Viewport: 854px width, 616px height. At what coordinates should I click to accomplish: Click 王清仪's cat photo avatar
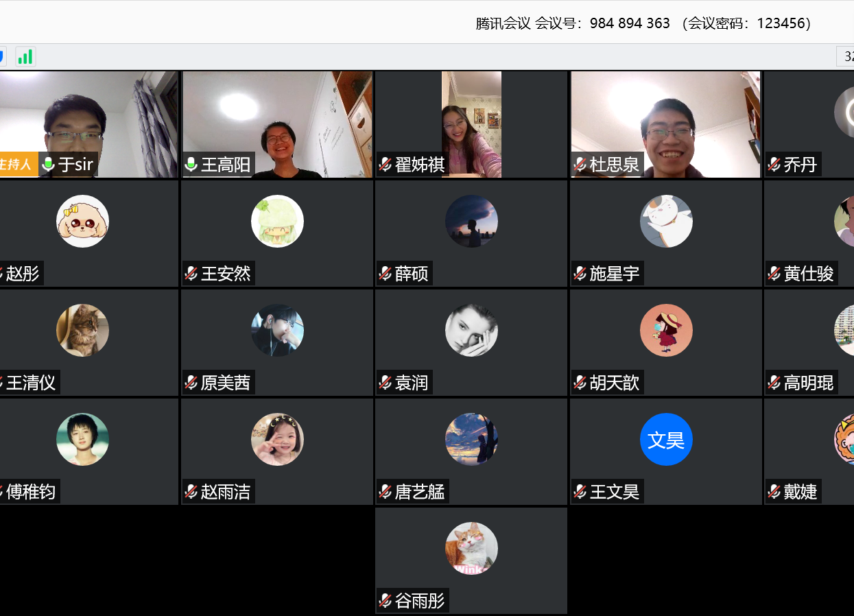82,331
